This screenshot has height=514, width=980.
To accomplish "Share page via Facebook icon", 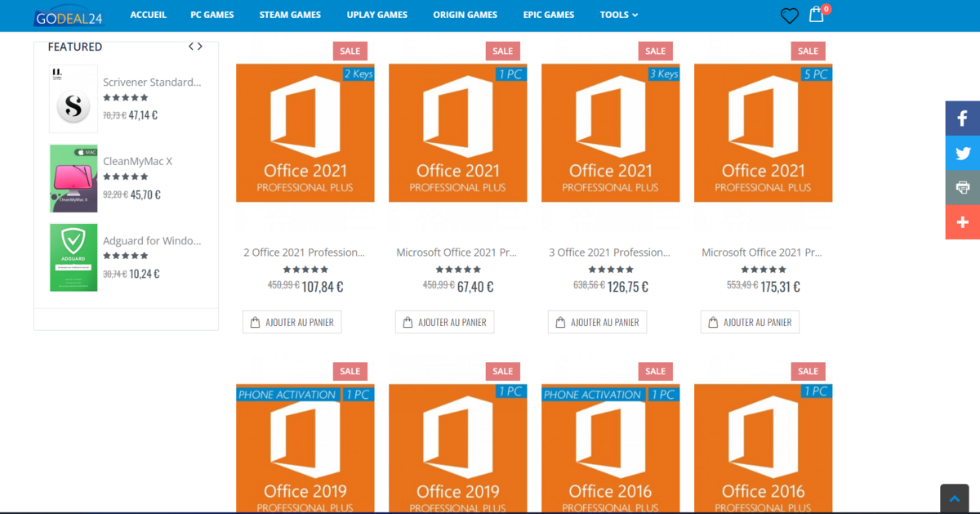I will pos(963,118).
